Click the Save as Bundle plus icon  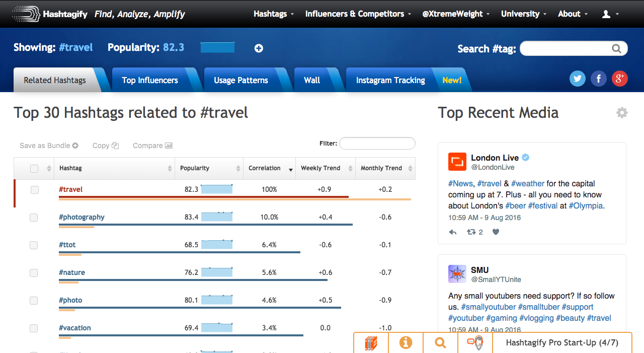(75, 146)
